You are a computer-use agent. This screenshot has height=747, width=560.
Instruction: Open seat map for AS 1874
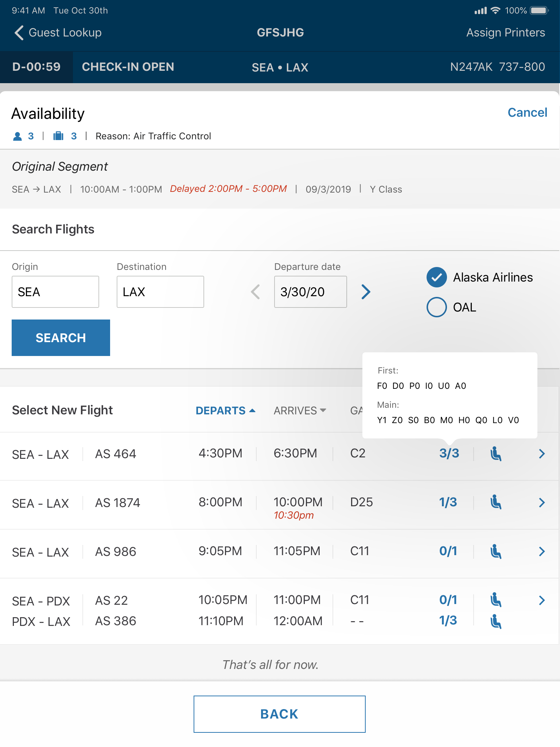pos(495,502)
